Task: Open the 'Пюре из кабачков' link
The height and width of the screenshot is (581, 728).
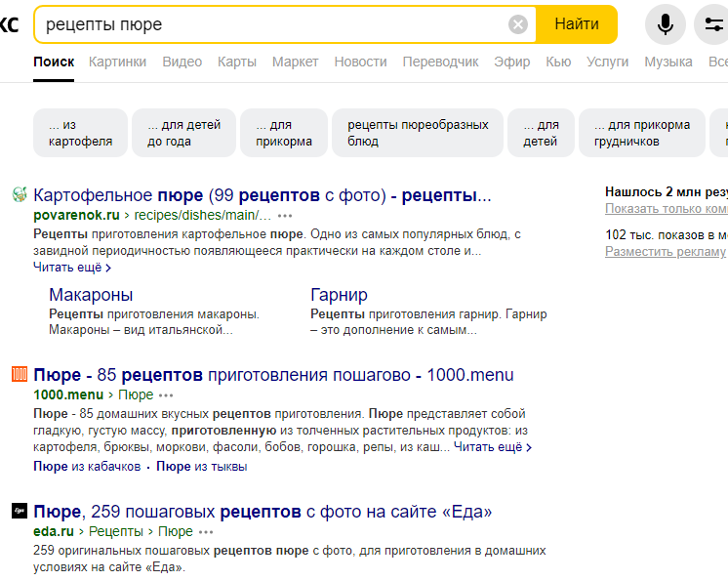Action: click(x=87, y=467)
